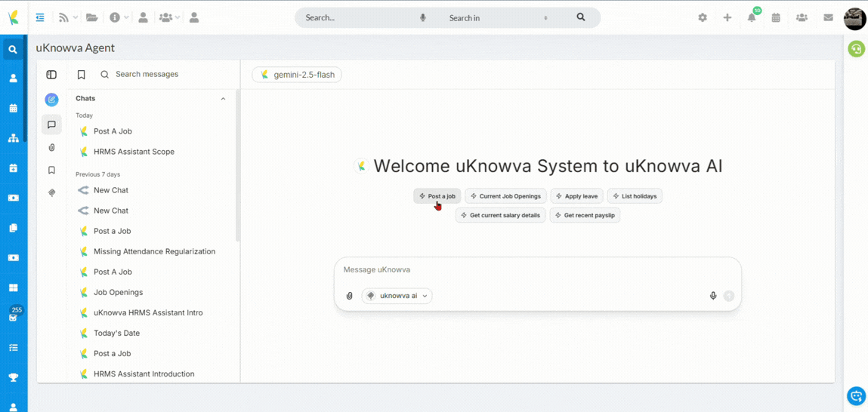The image size is (868, 412).
Task: Open the bookmark icon in agent rail
Action: tap(51, 170)
